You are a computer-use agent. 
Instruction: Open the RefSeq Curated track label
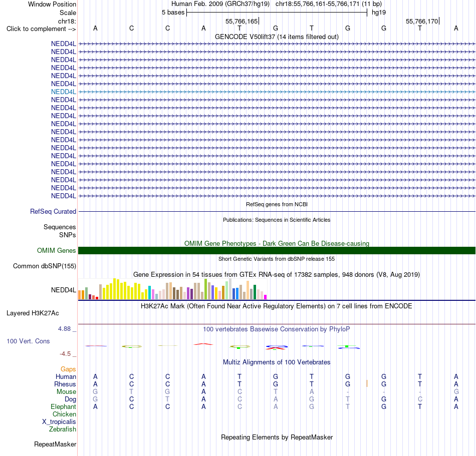tap(53, 212)
